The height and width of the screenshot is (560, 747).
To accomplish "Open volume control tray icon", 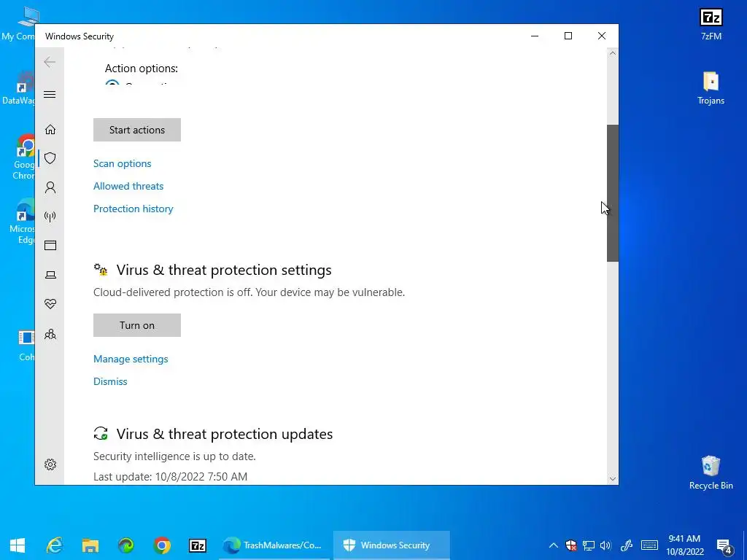I will [x=605, y=545].
